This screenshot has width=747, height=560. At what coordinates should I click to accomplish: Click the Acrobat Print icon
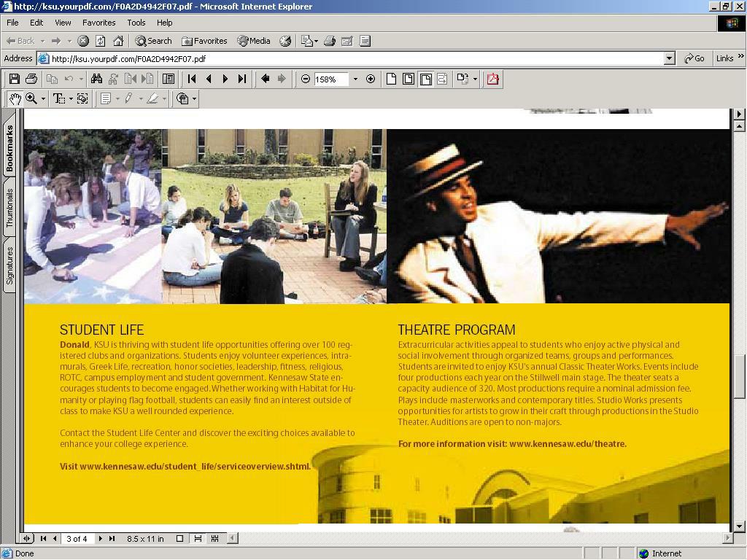31,79
